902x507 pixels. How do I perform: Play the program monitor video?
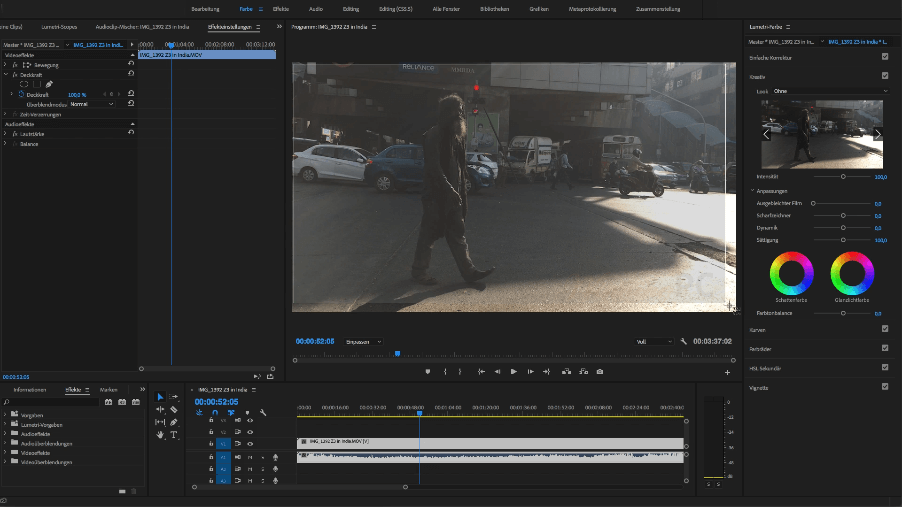tap(514, 372)
